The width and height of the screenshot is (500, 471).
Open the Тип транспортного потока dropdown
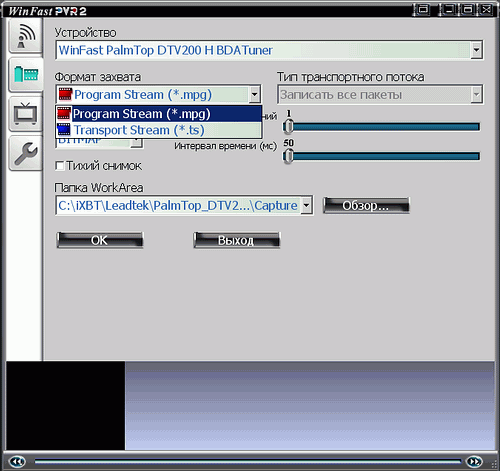477,95
